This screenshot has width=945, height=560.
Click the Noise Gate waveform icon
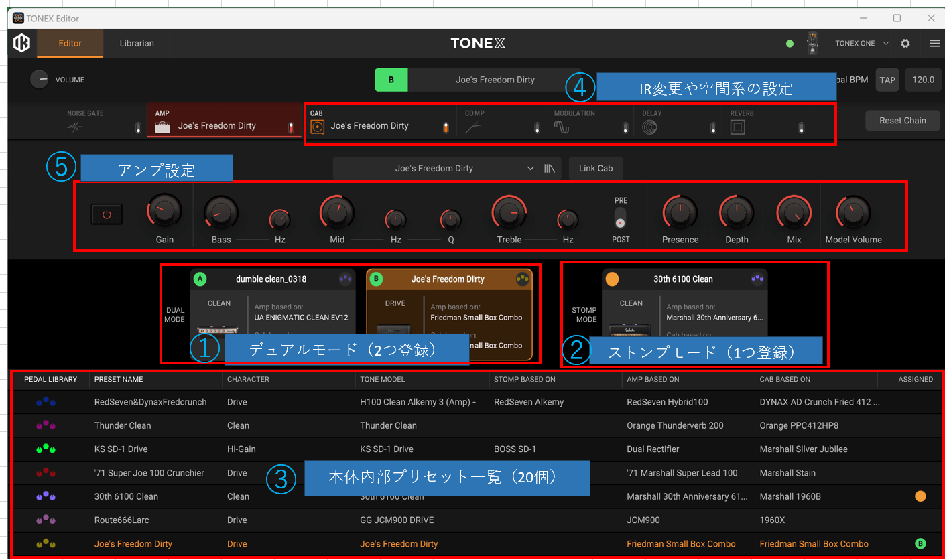[x=75, y=127]
